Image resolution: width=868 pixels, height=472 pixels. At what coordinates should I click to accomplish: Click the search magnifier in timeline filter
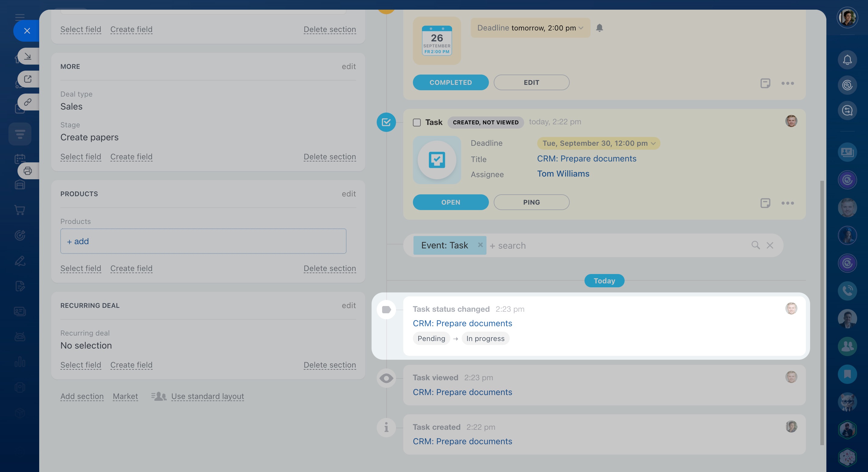coord(755,245)
